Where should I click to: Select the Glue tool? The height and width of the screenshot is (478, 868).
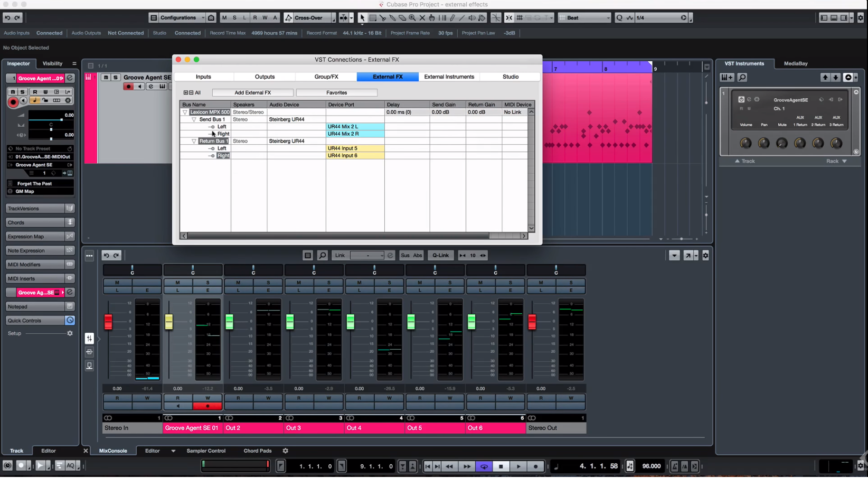tap(392, 18)
